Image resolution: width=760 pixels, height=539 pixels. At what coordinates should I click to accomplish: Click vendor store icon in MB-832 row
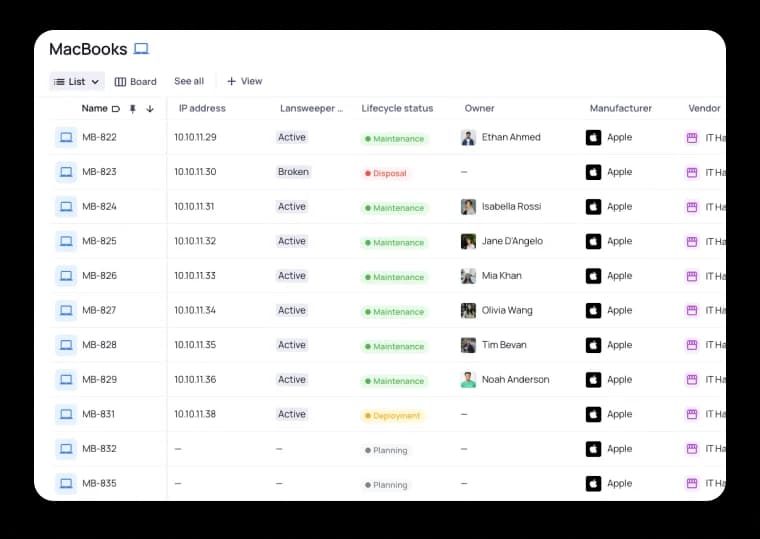point(692,449)
